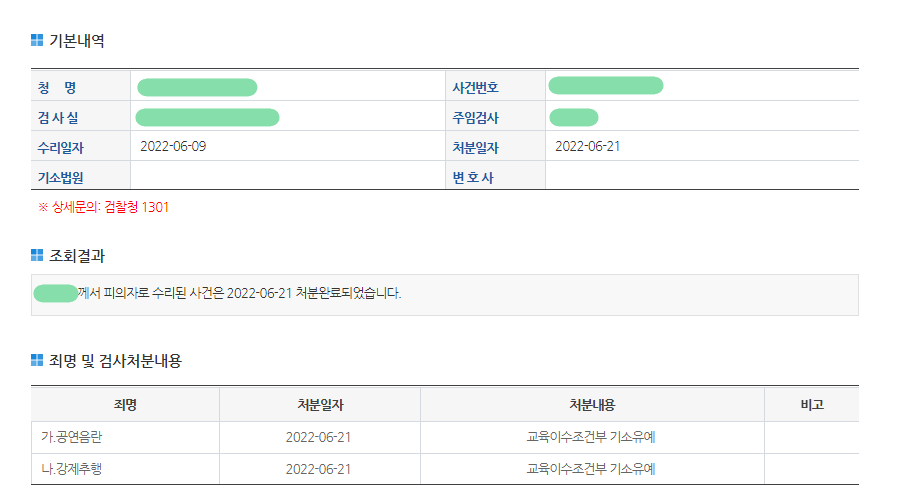Image resolution: width=904 pixels, height=493 pixels.
Task: Click the 처분내용 column header
Action: click(591, 404)
